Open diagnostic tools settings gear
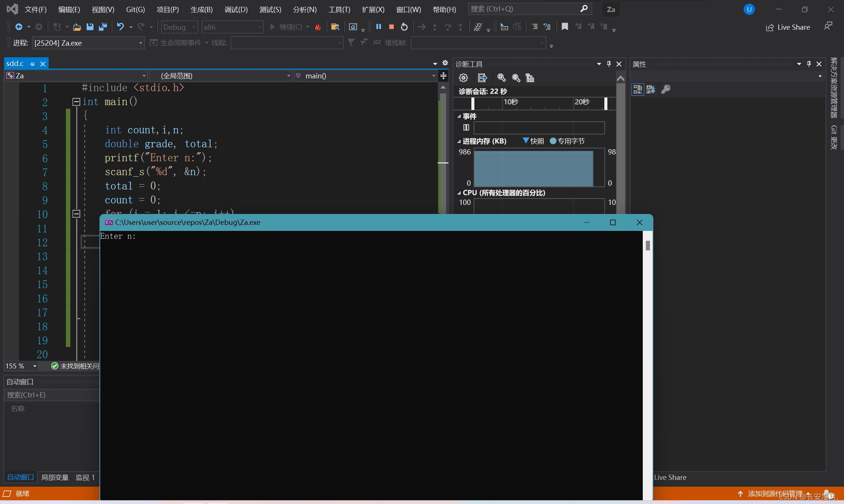 click(x=463, y=78)
